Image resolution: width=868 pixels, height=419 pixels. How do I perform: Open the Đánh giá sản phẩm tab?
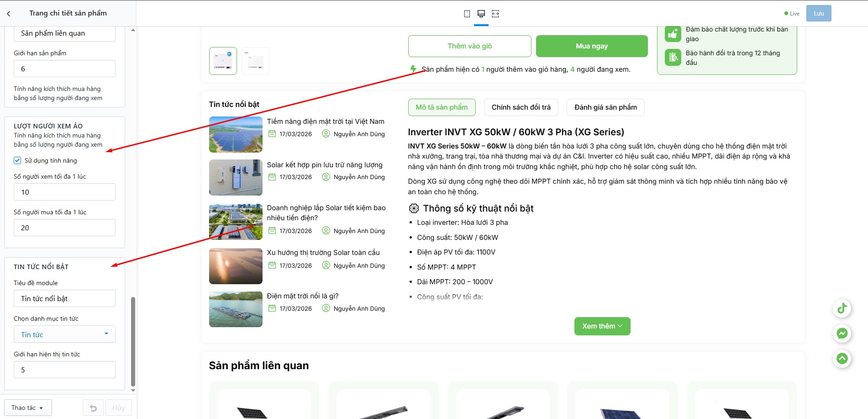605,107
